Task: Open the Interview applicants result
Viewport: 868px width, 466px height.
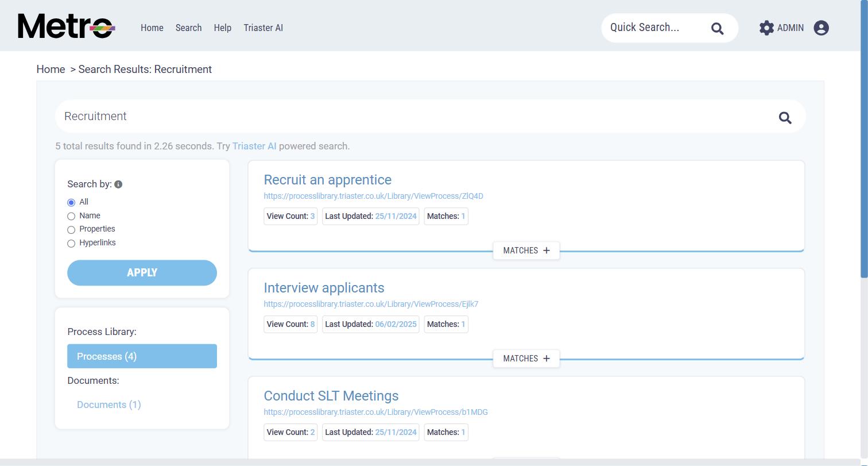Action: pyautogui.click(x=324, y=288)
